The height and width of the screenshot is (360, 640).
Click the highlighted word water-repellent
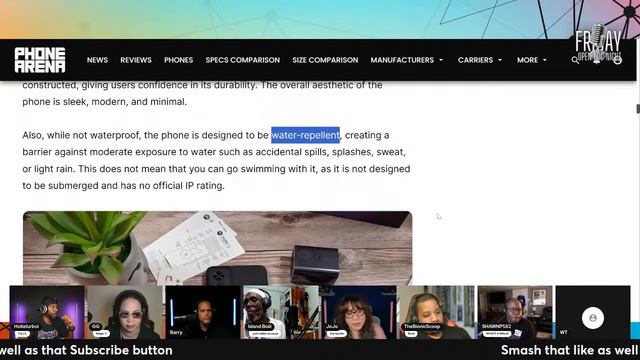click(x=305, y=135)
